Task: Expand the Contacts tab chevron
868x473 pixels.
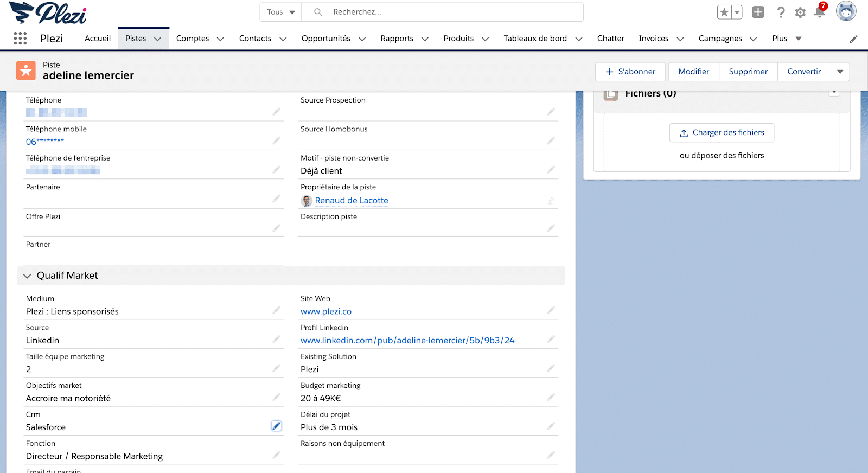Action: click(x=283, y=39)
